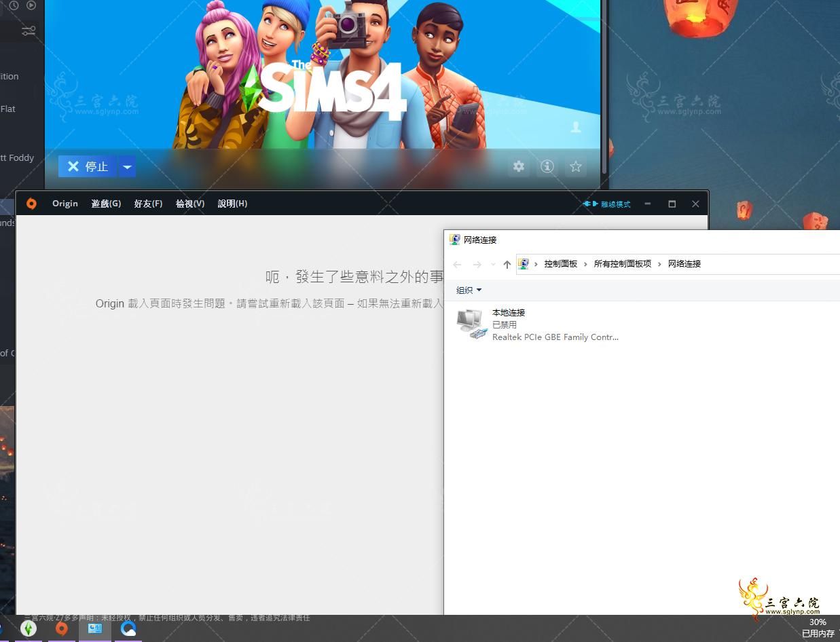The width and height of the screenshot is (840, 642).
Task: Maximize the Origin window
Action: 672,204
